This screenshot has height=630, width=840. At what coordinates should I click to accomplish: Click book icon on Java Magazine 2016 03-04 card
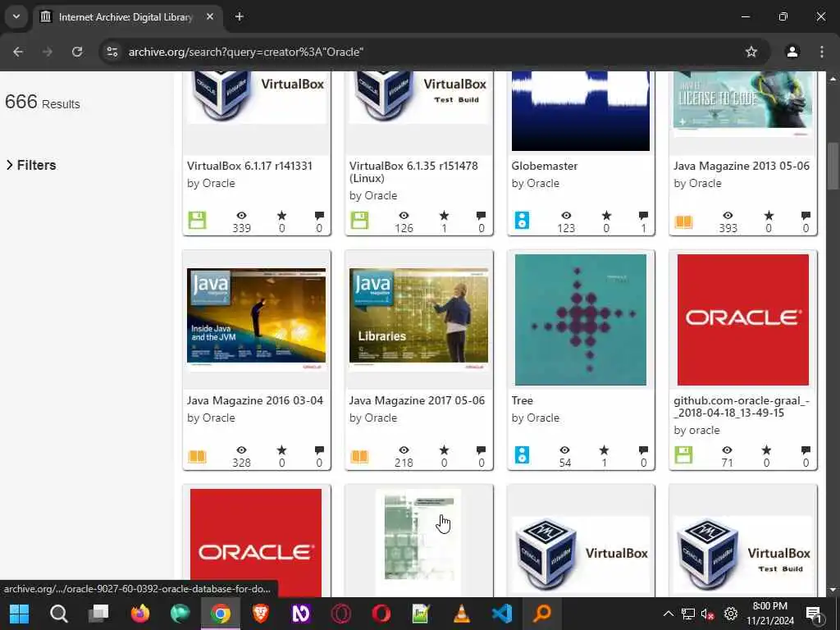click(197, 456)
